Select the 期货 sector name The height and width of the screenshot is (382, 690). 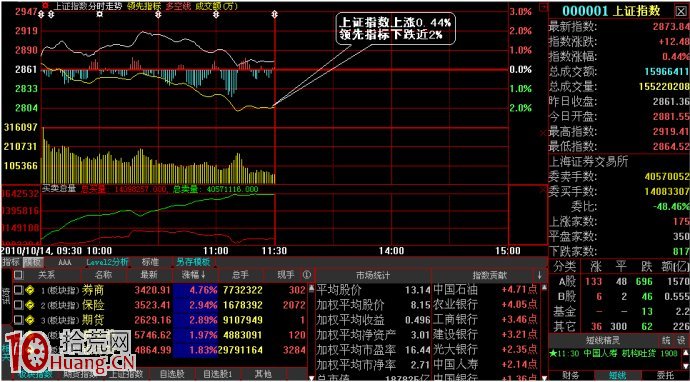coord(93,320)
